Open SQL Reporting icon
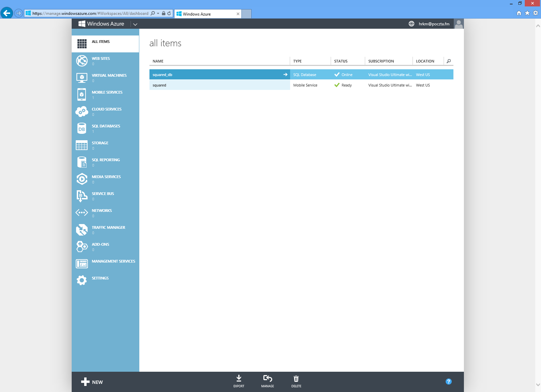 [82, 162]
